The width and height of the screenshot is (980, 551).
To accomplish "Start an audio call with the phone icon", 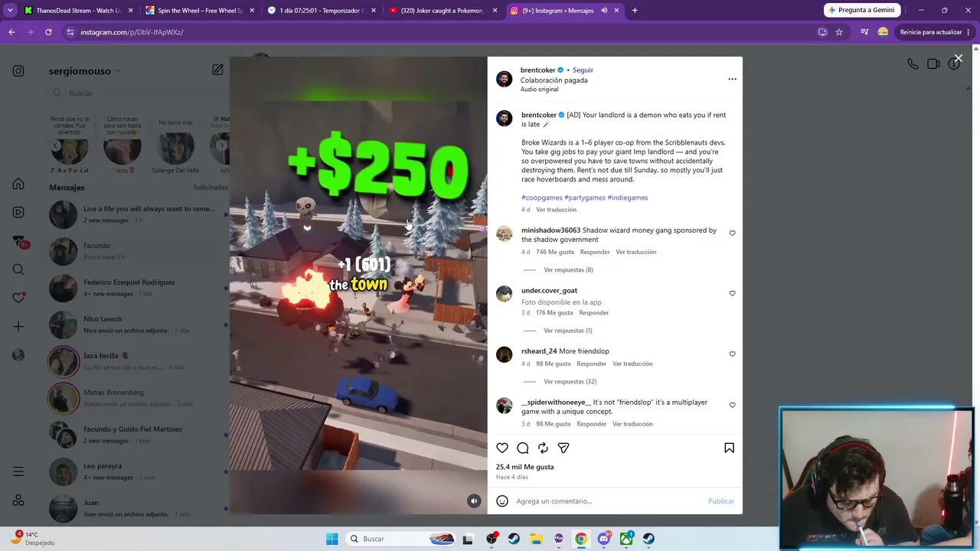I will [913, 64].
